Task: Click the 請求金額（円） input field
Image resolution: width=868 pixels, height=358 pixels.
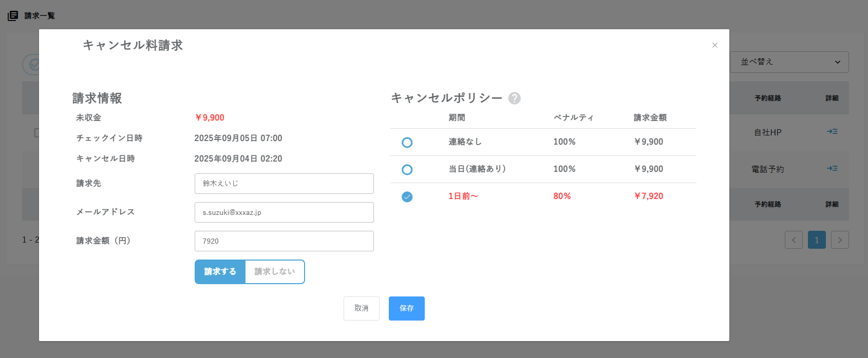Action: point(284,241)
